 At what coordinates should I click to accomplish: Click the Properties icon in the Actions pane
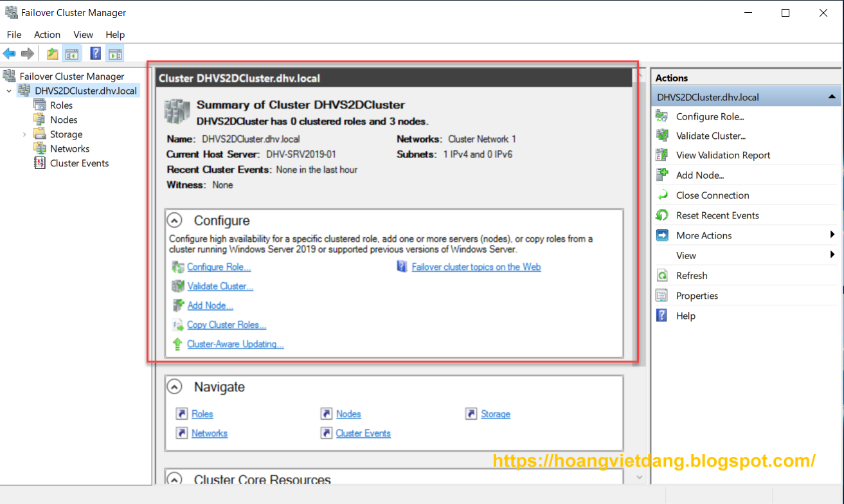tap(662, 296)
